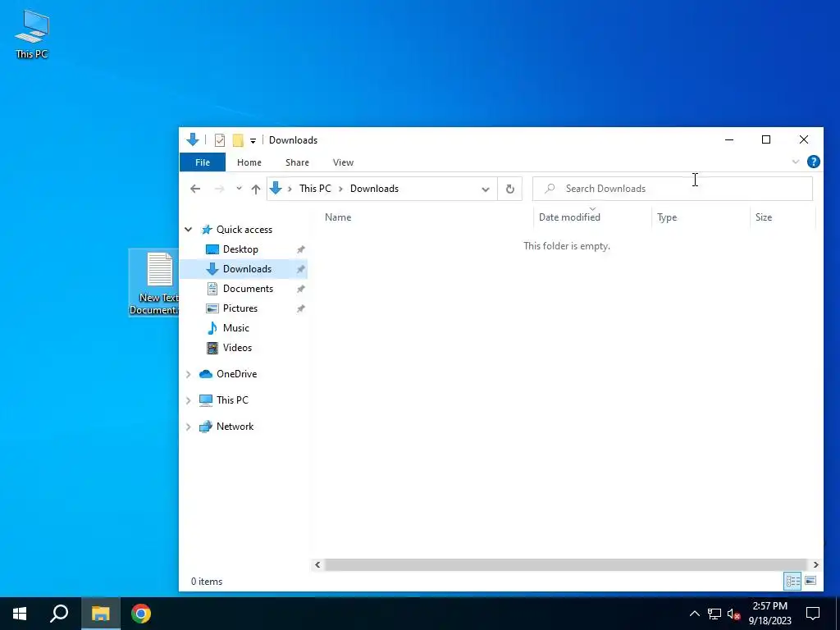Screen dimensions: 840x630
Task: Open address bar history dropdown
Action: tap(486, 189)
